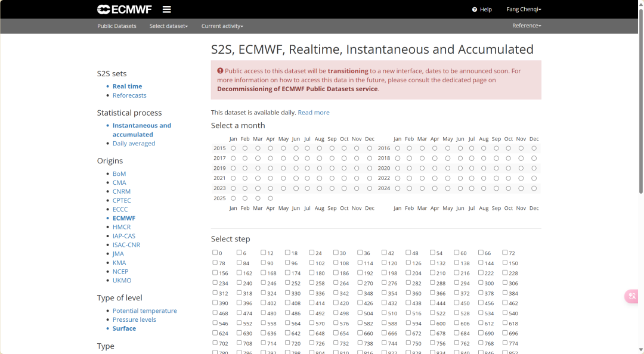The width and height of the screenshot is (644, 354).
Task: Check the step 360 checkbox
Action: click(408, 293)
